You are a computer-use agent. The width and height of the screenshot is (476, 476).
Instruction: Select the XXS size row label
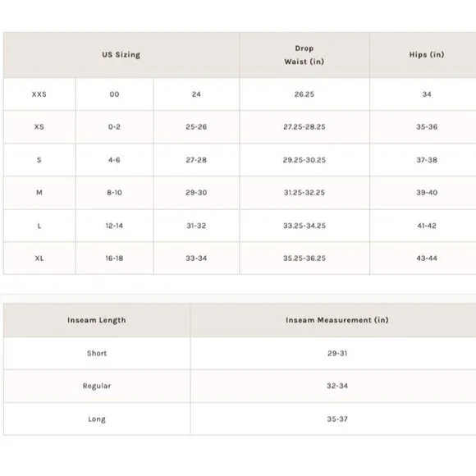pos(39,94)
